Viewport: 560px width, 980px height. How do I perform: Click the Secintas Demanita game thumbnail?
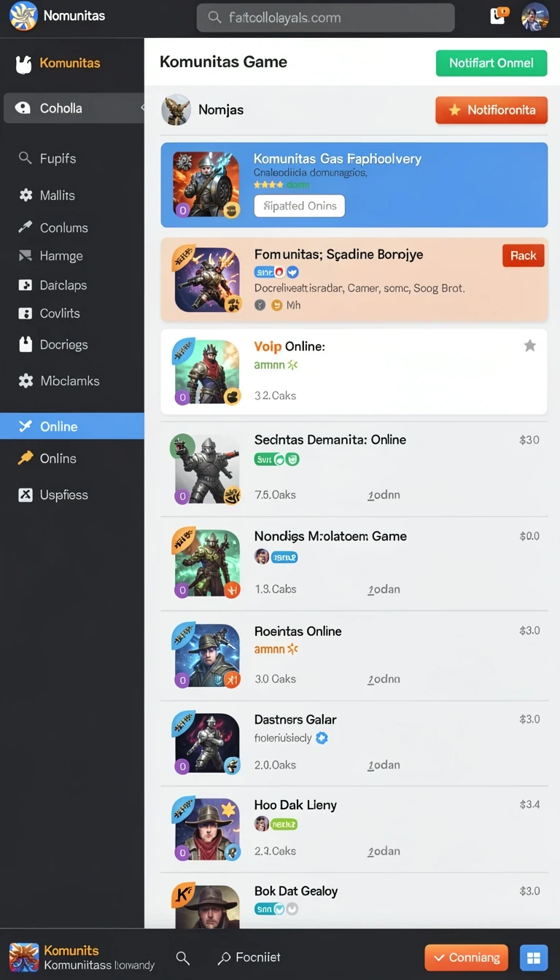coord(206,470)
